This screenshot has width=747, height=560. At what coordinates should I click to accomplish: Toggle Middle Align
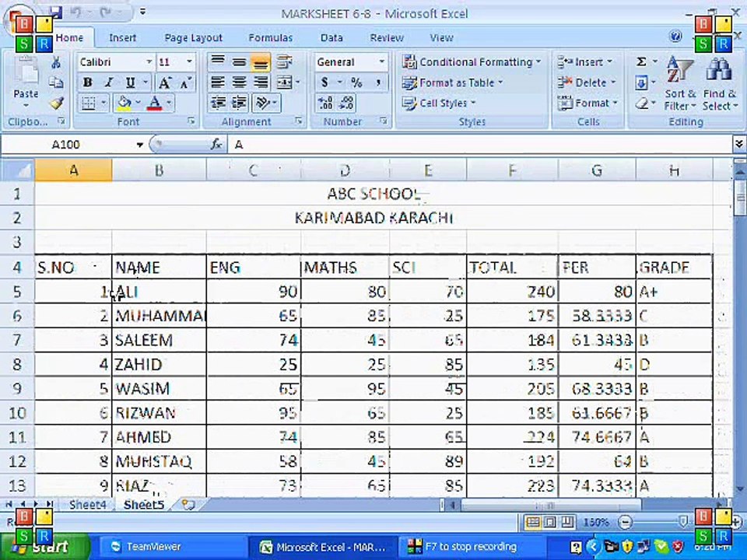click(239, 61)
